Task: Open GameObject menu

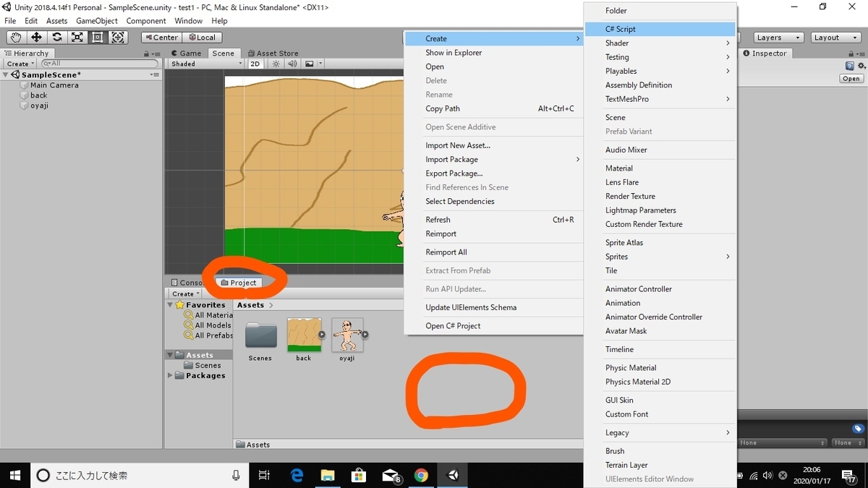Action: tap(97, 21)
